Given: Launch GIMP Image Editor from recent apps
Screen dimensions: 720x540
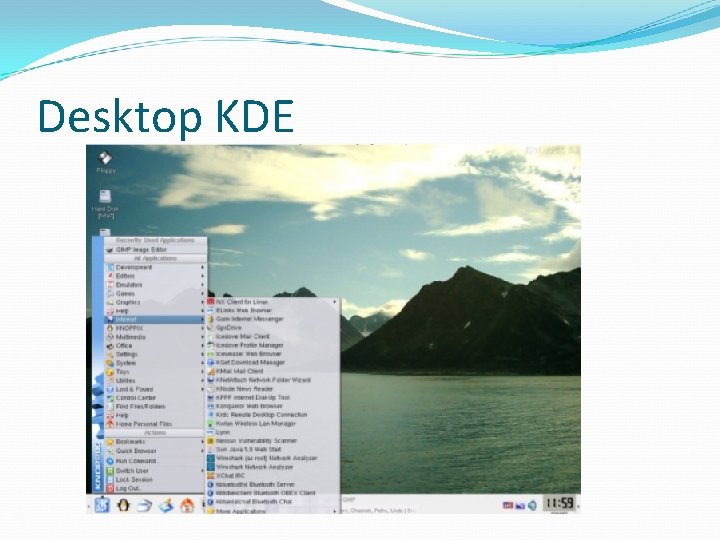Looking at the screenshot, I should (x=156, y=249).
